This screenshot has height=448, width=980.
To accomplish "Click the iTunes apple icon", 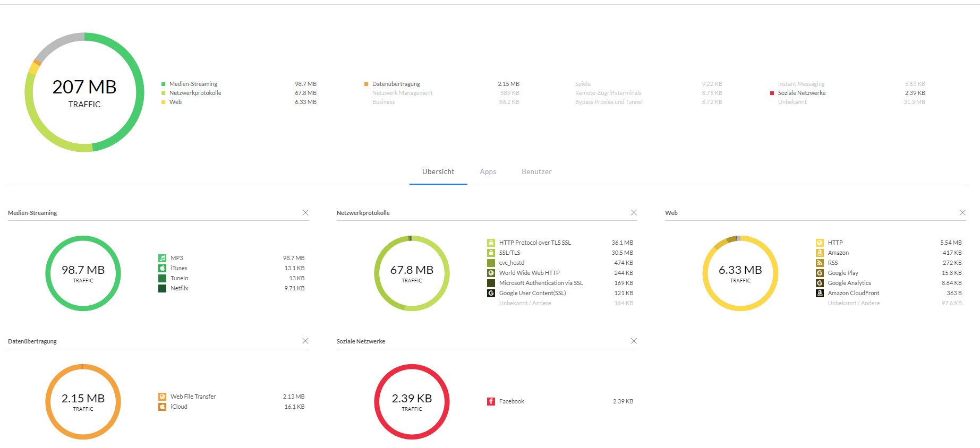I will pyautogui.click(x=162, y=268).
